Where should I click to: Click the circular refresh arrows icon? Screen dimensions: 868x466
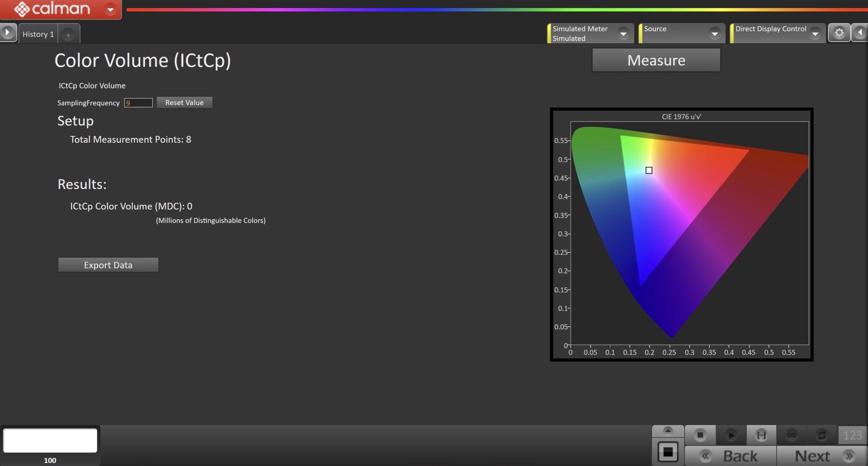822,435
